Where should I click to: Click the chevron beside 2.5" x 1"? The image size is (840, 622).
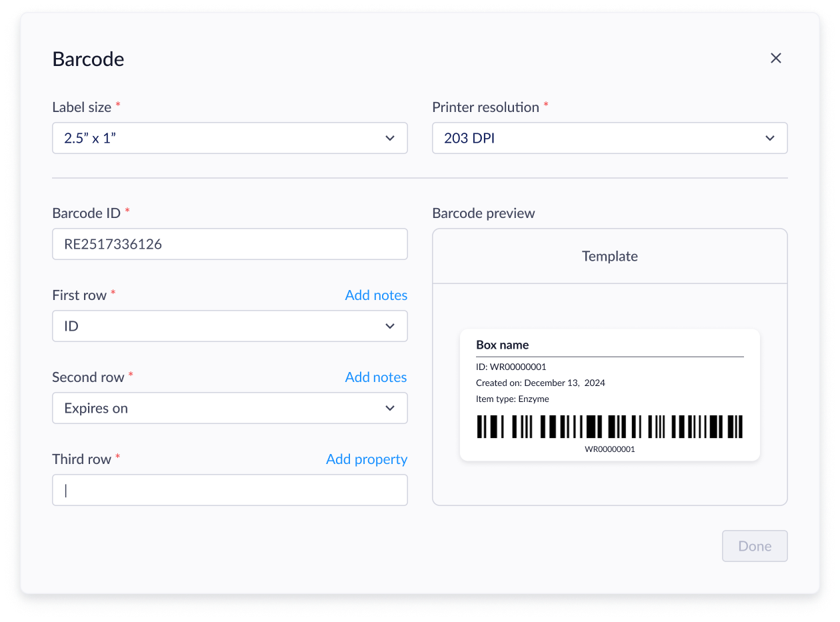390,138
